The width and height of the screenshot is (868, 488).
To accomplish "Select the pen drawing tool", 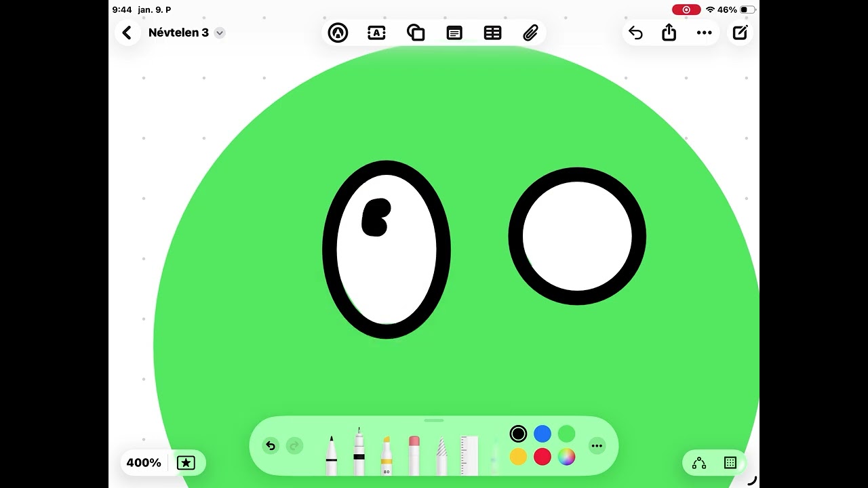I will point(332,455).
